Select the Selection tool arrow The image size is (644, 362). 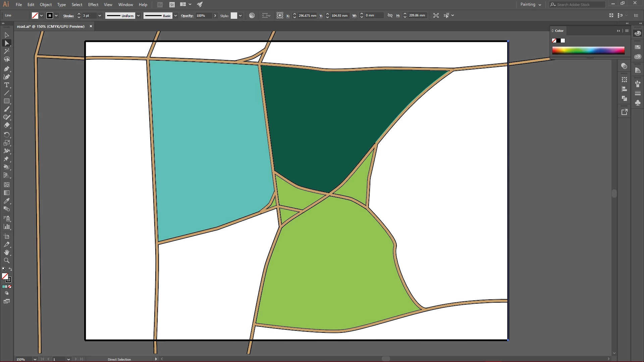(x=6, y=35)
